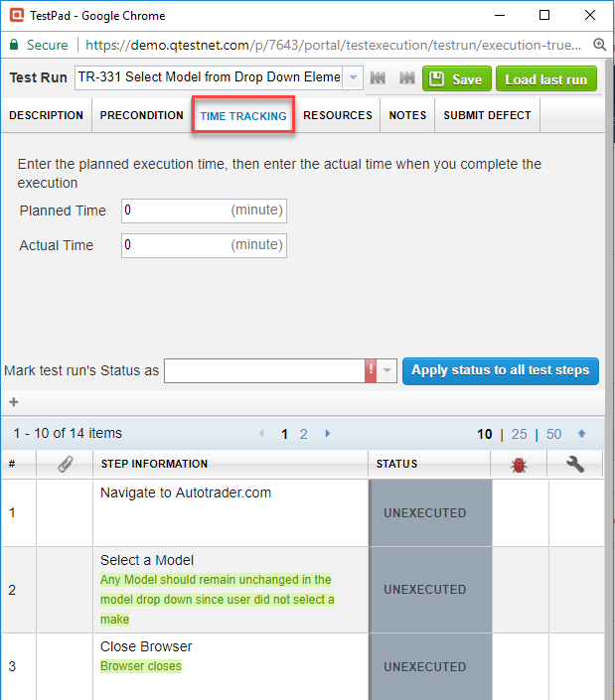Select the TIME TRACKING tab
Screen dimensions: 615x700
pyautogui.click(x=243, y=115)
